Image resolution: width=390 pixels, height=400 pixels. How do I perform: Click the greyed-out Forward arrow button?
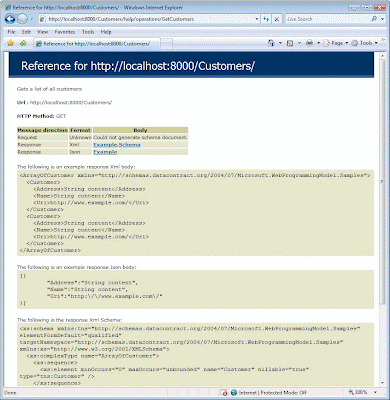coord(22,19)
